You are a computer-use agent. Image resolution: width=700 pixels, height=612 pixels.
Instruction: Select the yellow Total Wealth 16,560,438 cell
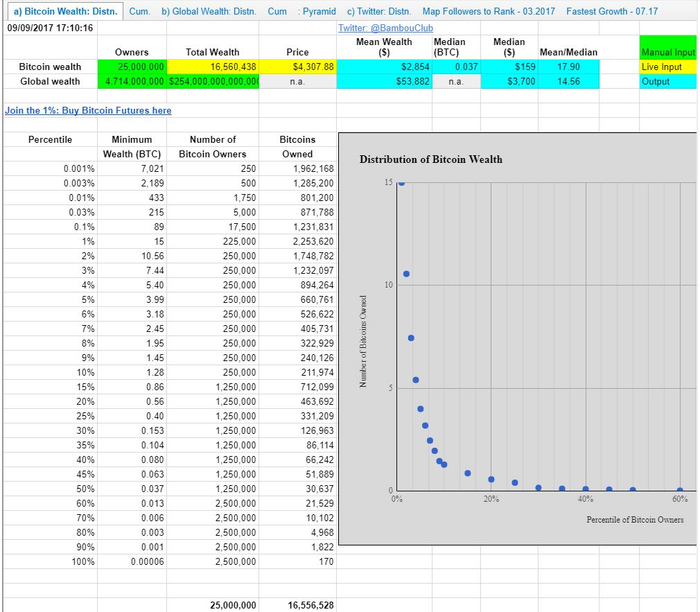click(x=212, y=67)
